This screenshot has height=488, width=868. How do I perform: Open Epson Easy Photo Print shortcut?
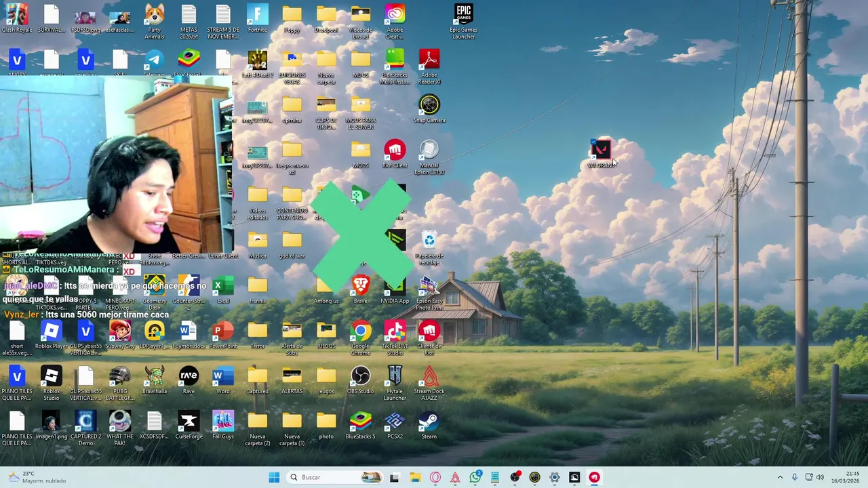click(x=429, y=293)
